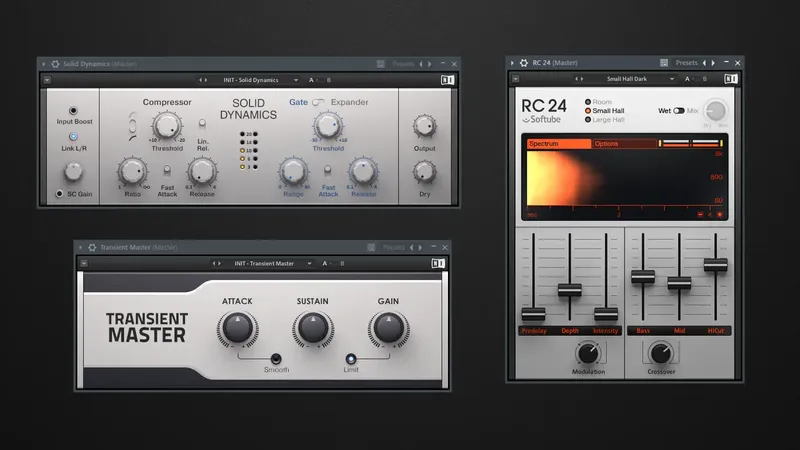Click SUSTAIN knob in Transient Master

pos(313,328)
